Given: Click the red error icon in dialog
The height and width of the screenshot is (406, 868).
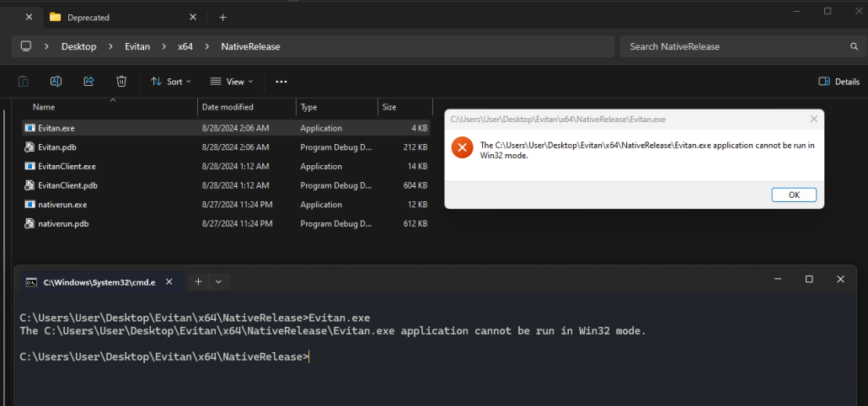Looking at the screenshot, I should point(463,147).
